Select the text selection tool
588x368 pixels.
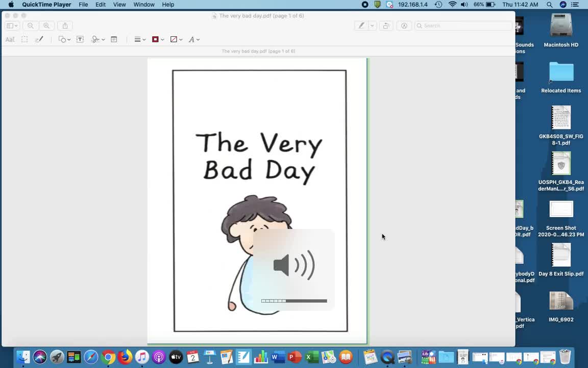pyautogui.click(x=10, y=39)
